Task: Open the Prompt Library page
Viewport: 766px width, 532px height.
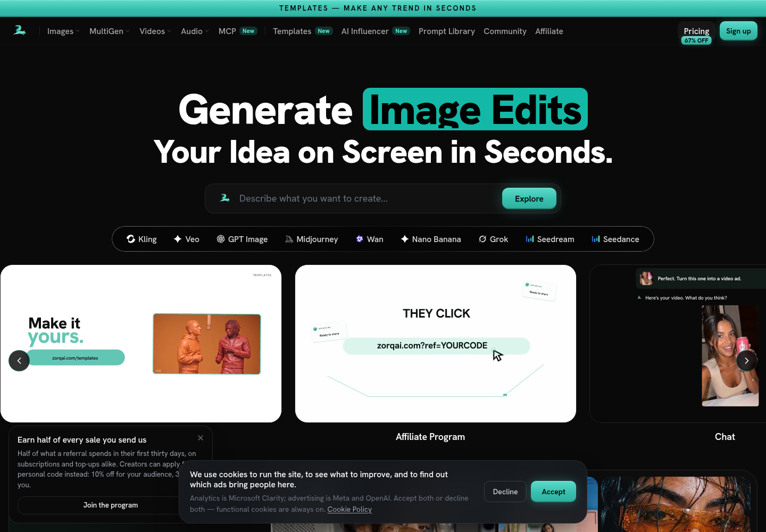Action: coord(447,31)
